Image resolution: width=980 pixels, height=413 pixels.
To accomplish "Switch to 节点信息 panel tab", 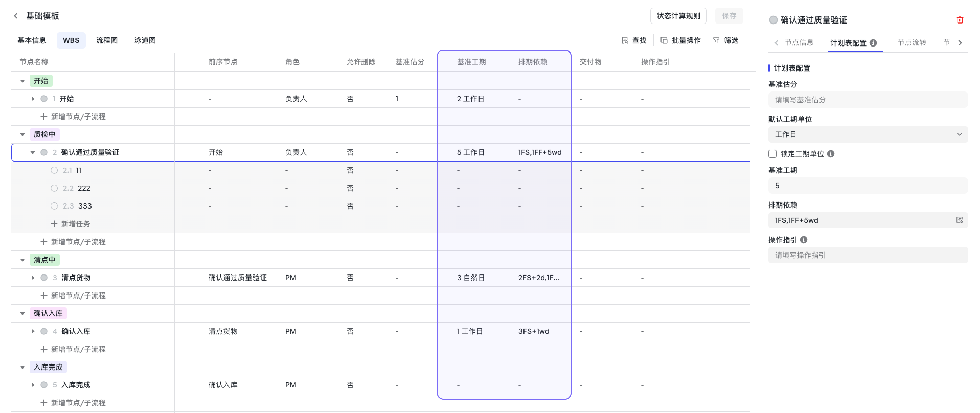I will (x=799, y=43).
